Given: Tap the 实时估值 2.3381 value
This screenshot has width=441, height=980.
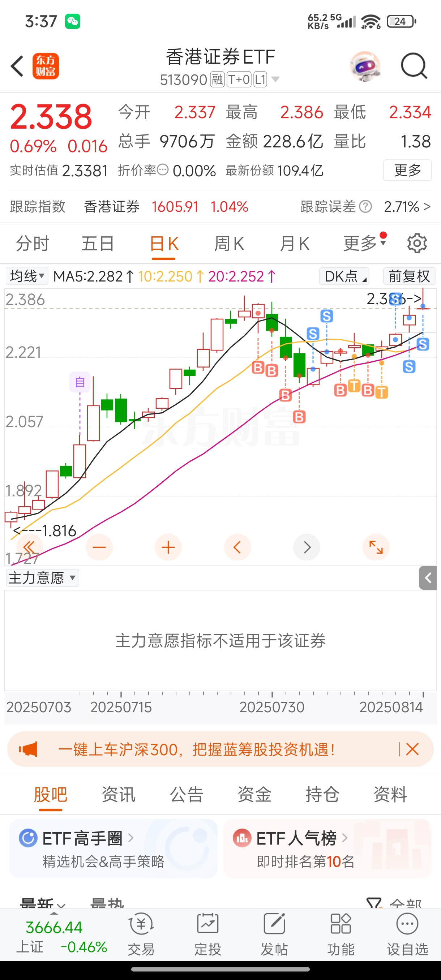Looking at the screenshot, I should 85,171.
